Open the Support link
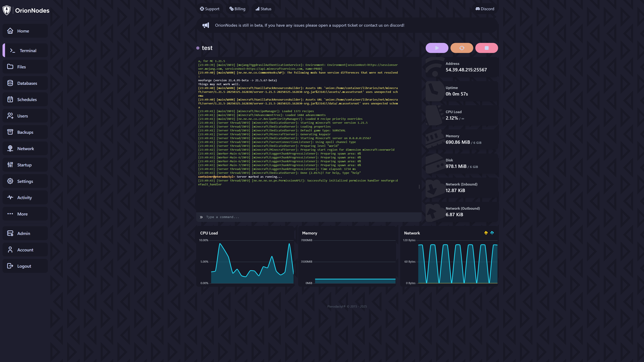 click(x=209, y=9)
